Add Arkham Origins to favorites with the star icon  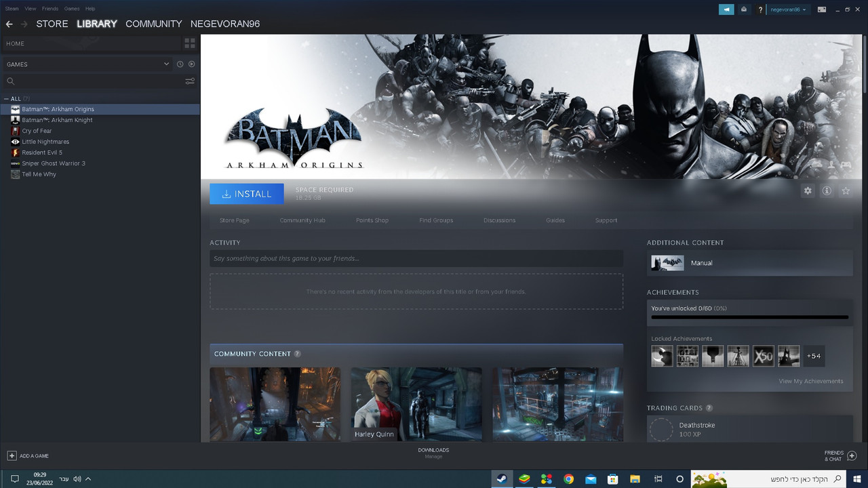[x=846, y=191]
